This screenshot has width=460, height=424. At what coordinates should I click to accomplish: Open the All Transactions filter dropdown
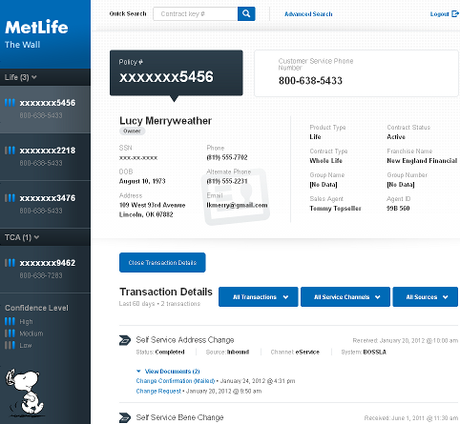click(258, 297)
